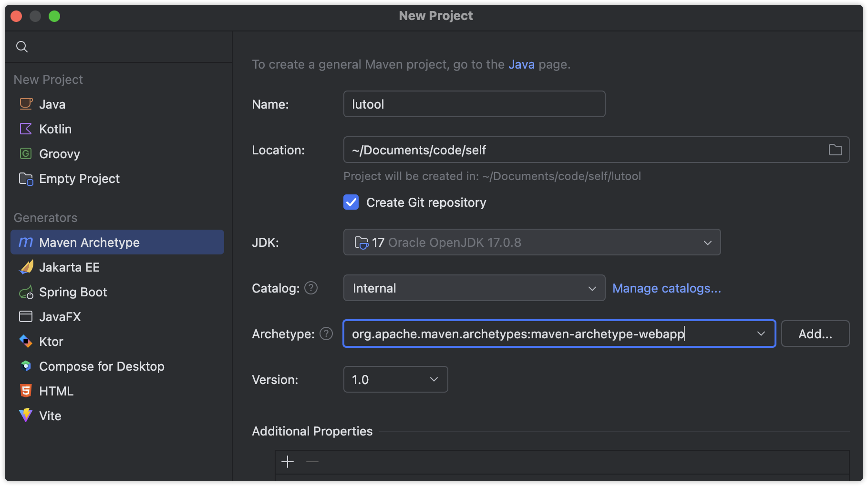
Task: Open the Manage catalogs... link
Action: (x=666, y=288)
